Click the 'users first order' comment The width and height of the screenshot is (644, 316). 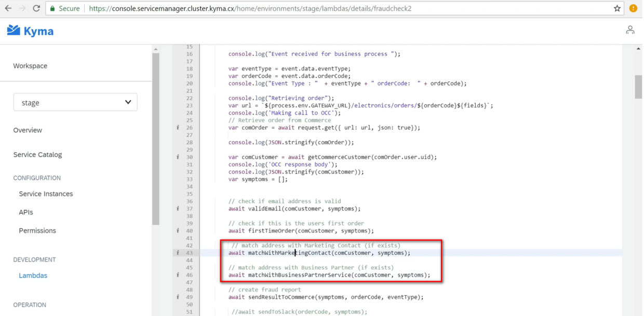click(x=296, y=224)
